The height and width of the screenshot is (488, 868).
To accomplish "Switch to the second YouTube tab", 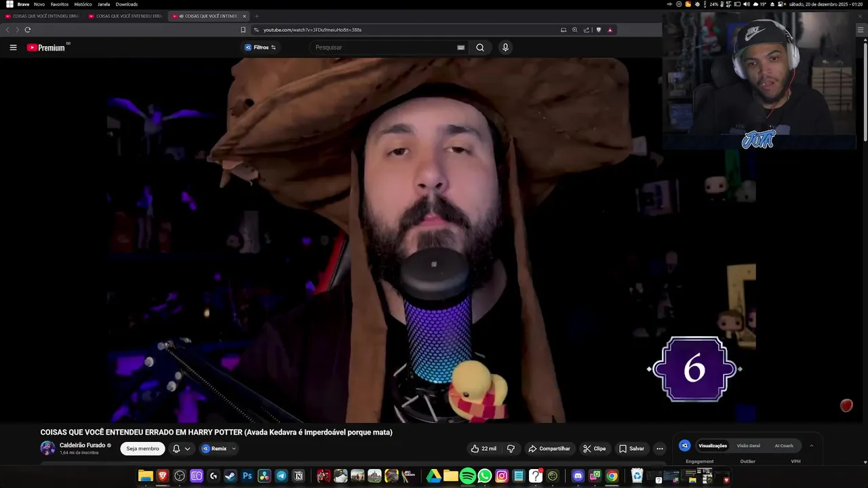I will click(x=125, y=16).
